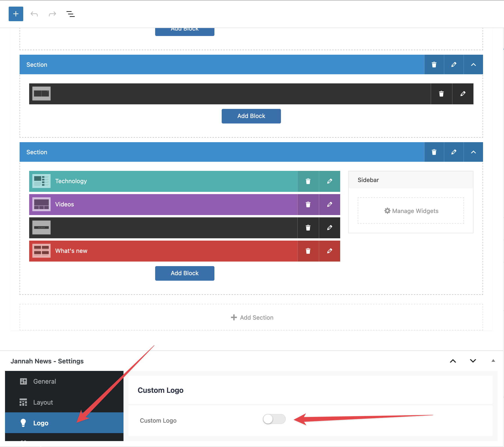
Task: Toggle the Custom Logo switch
Action: (x=274, y=419)
